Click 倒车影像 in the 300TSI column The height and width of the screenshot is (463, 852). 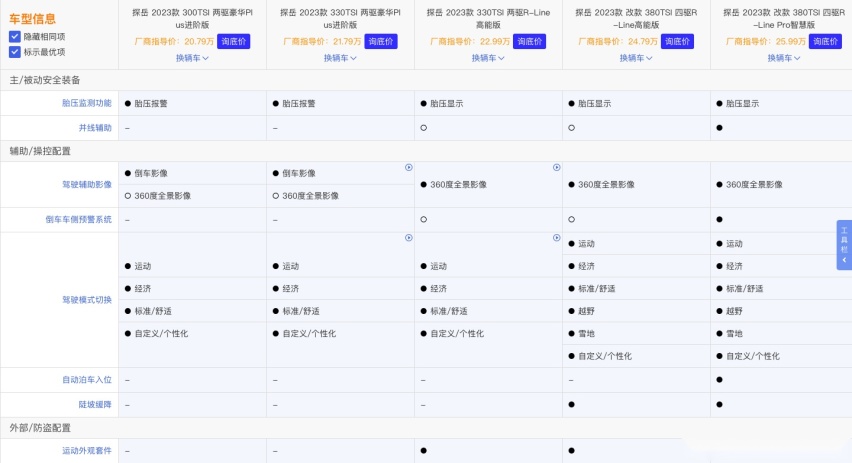point(151,173)
